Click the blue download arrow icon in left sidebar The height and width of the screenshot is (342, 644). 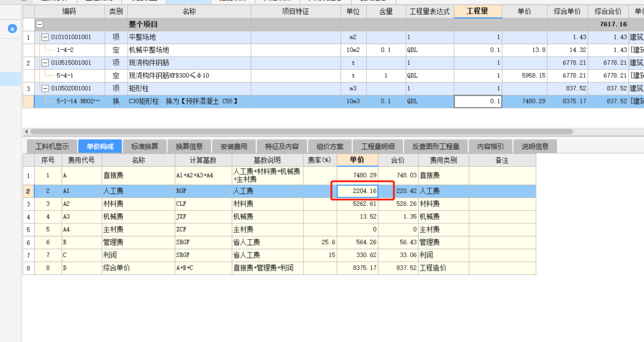click(x=12, y=29)
